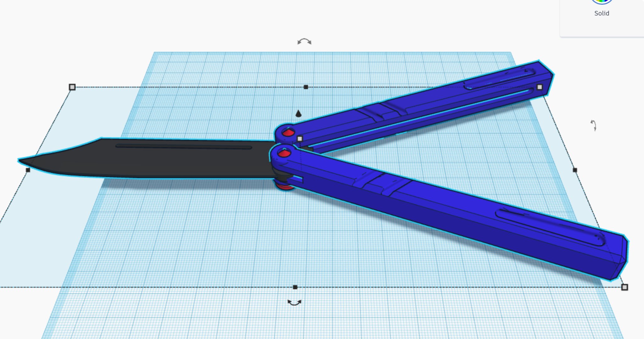The width and height of the screenshot is (644, 339).
Task: Click the red pivot screw on the upper handle
Action: [288, 132]
